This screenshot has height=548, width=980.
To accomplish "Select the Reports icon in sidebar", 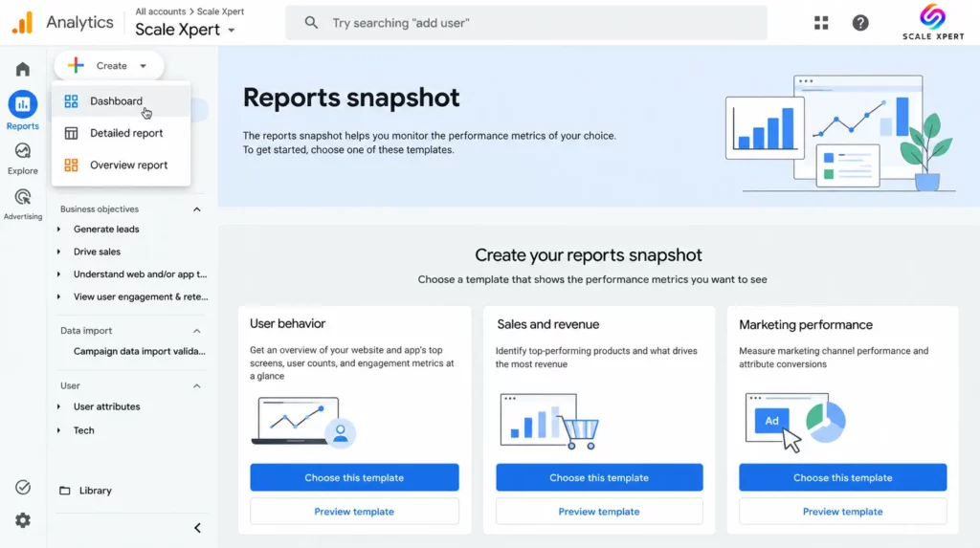I will [x=23, y=104].
